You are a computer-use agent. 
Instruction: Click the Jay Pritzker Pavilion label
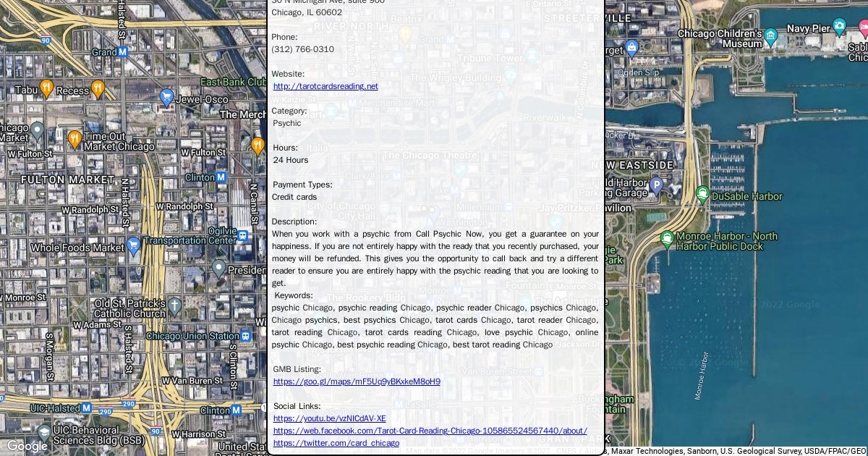585,208
